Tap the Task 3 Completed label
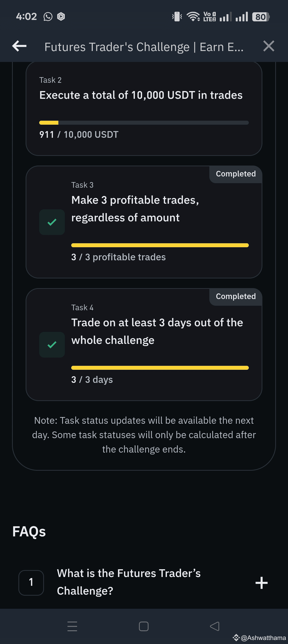Image resolution: width=288 pixels, height=644 pixels. pos(236,174)
